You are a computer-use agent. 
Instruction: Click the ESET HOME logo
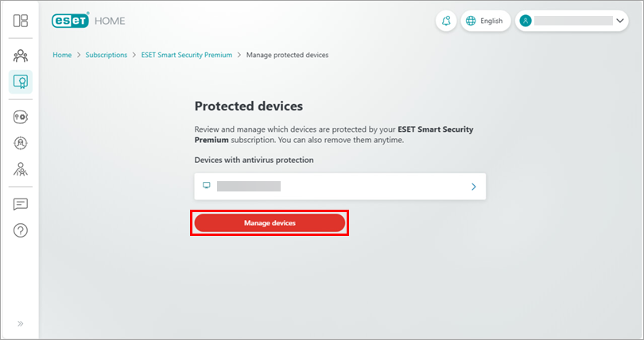(x=88, y=21)
